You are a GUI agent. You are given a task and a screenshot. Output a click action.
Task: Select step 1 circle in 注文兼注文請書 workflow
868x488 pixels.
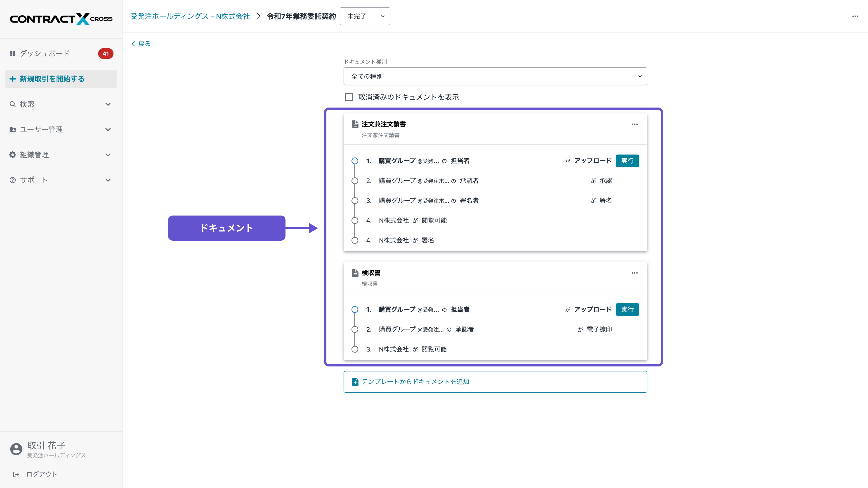(x=354, y=161)
